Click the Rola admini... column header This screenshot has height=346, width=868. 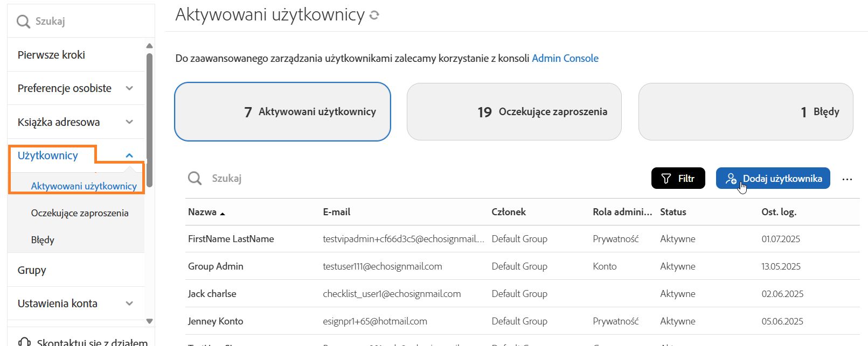click(x=622, y=212)
